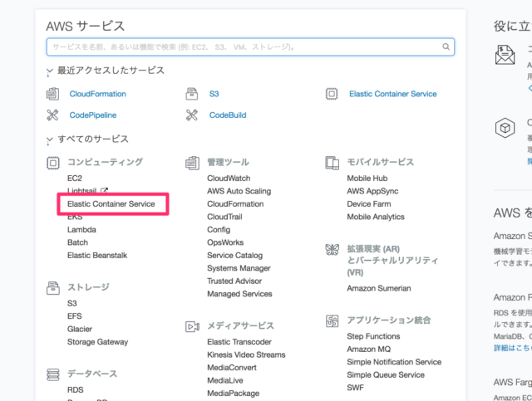Click the メディアサービス play icon

pos(193,326)
